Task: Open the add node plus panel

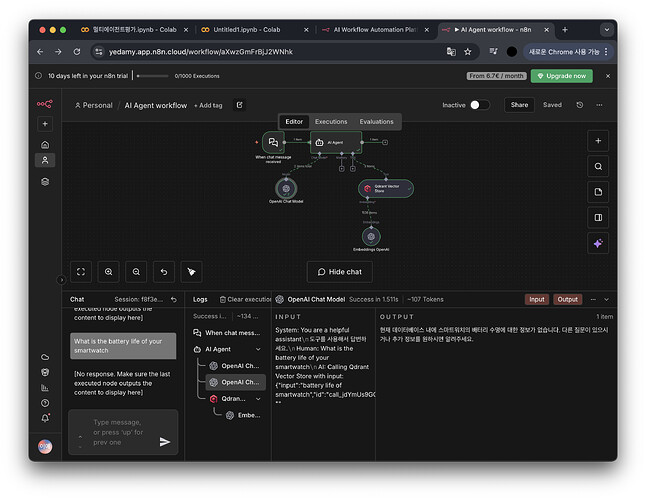Action: 598,141
